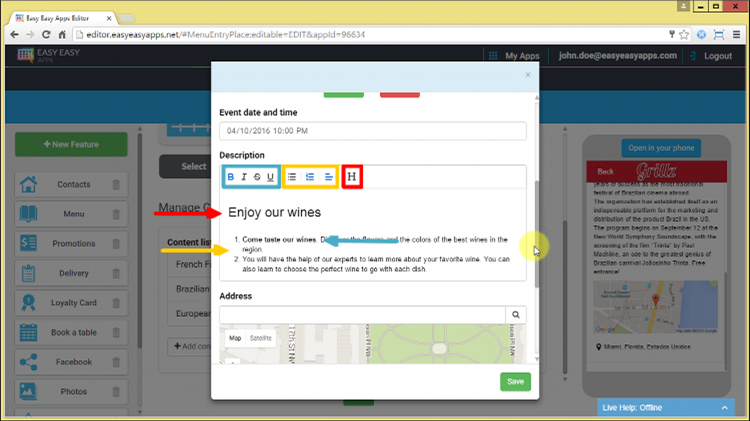Image resolution: width=750 pixels, height=421 pixels.
Task: Click the Event date and time field
Action: click(373, 131)
